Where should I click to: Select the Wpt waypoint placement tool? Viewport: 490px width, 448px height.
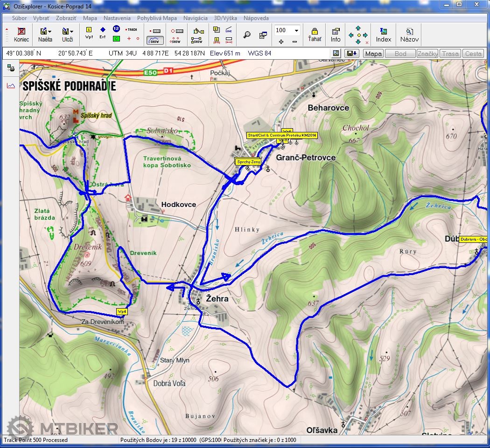coord(89,33)
